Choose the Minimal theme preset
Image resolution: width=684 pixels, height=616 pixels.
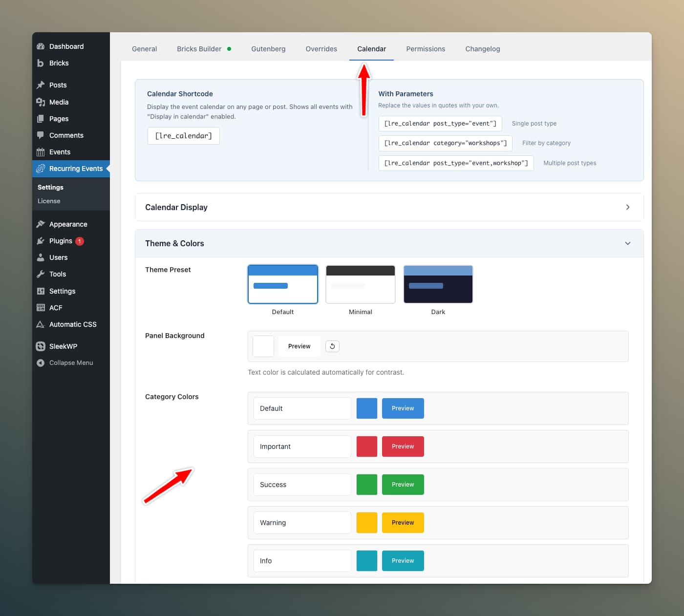click(x=361, y=284)
